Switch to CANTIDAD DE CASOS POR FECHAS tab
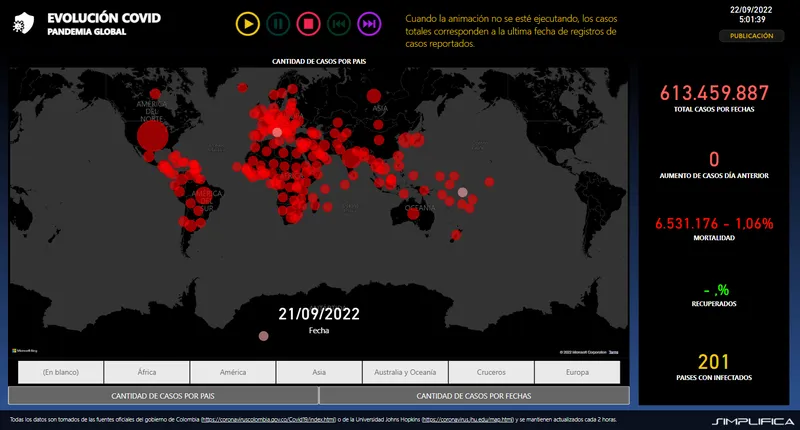Screen dimensions: 800x430 pos(474,396)
